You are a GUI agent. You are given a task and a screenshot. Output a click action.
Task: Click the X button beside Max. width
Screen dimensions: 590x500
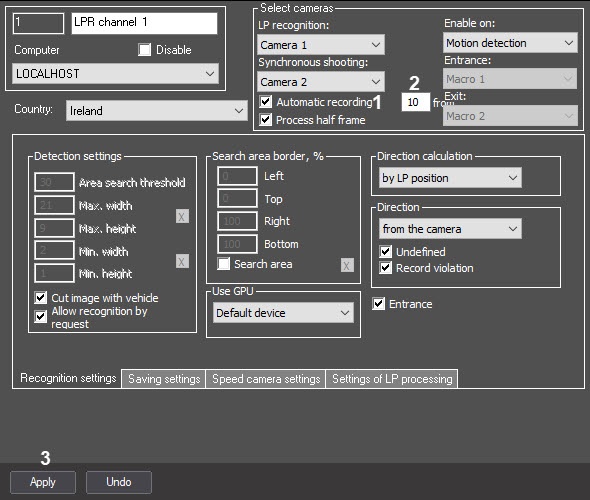pos(182,216)
